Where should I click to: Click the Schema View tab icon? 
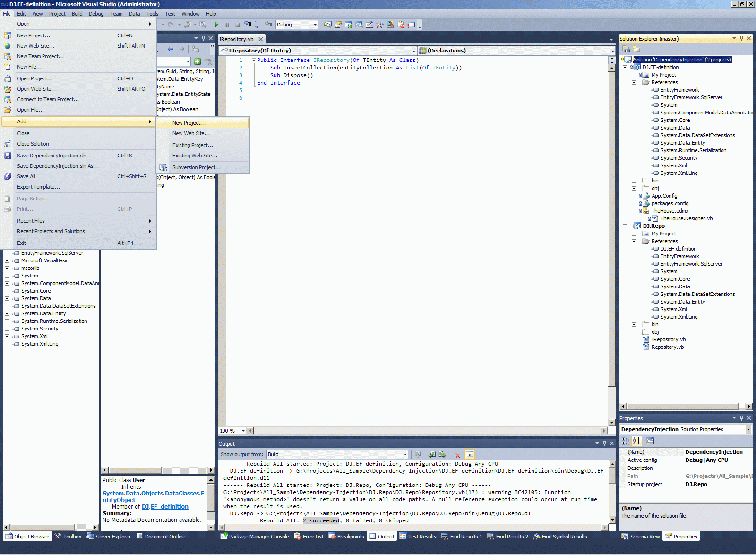[625, 537]
